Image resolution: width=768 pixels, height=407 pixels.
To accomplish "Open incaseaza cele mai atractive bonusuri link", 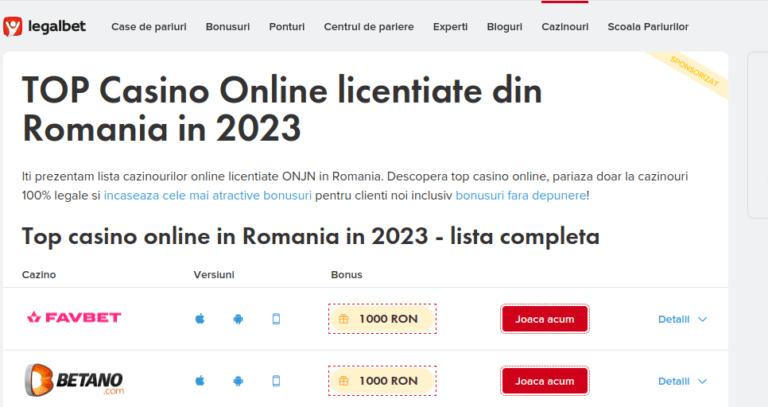I will (x=207, y=195).
